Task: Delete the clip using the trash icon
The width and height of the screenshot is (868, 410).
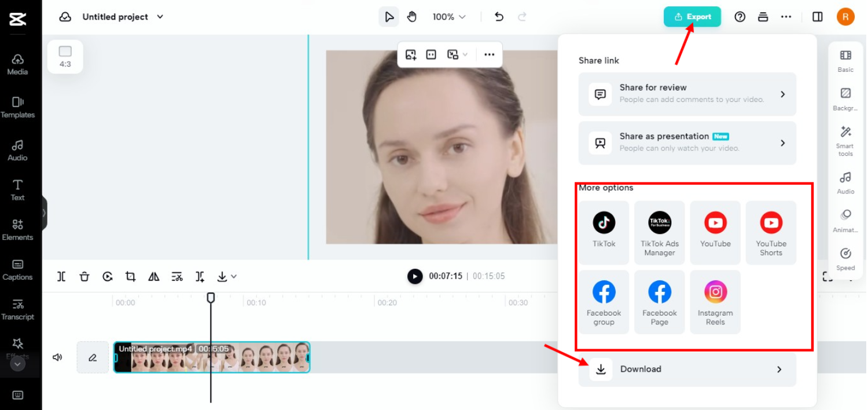Action: point(84,276)
